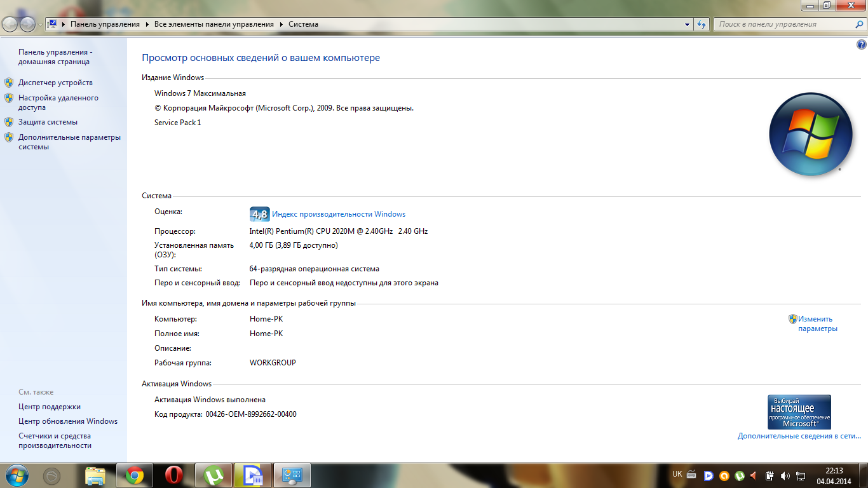Select 'Защита системы' in the left pane
This screenshot has height=488, width=868.
pyautogui.click(x=48, y=122)
